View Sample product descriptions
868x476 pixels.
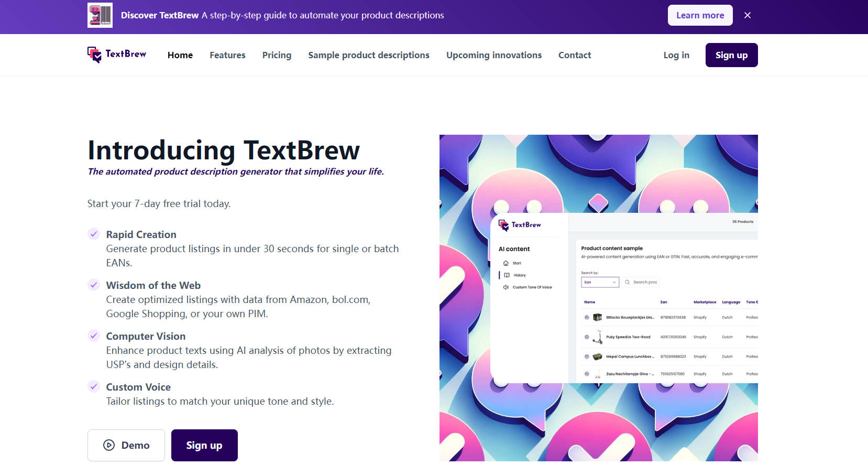(369, 55)
